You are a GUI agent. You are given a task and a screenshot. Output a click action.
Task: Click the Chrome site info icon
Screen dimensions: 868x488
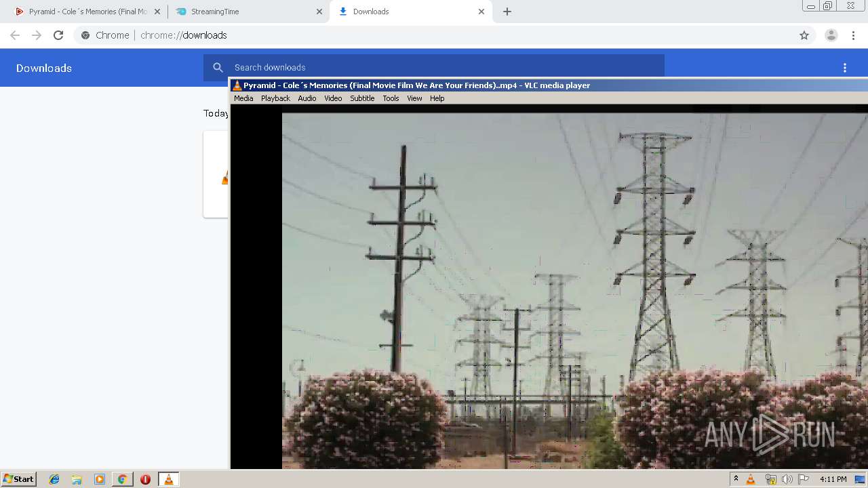85,35
